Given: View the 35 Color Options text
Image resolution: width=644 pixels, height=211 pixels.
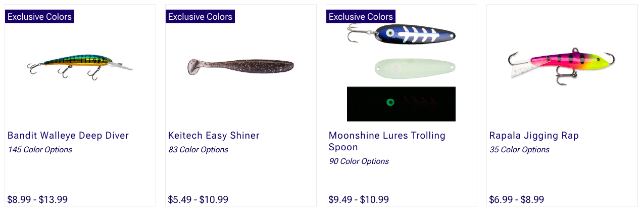Looking at the screenshot, I should [x=519, y=150].
